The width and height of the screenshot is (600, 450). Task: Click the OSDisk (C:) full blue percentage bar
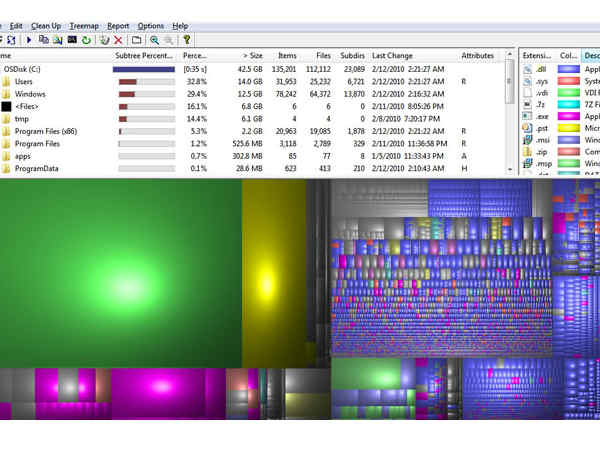click(x=144, y=69)
